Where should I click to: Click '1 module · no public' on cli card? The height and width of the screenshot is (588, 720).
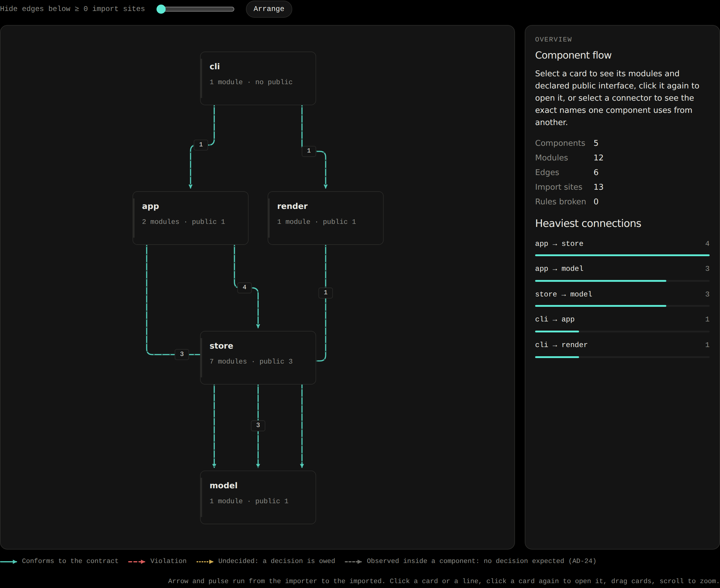[251, 82]
